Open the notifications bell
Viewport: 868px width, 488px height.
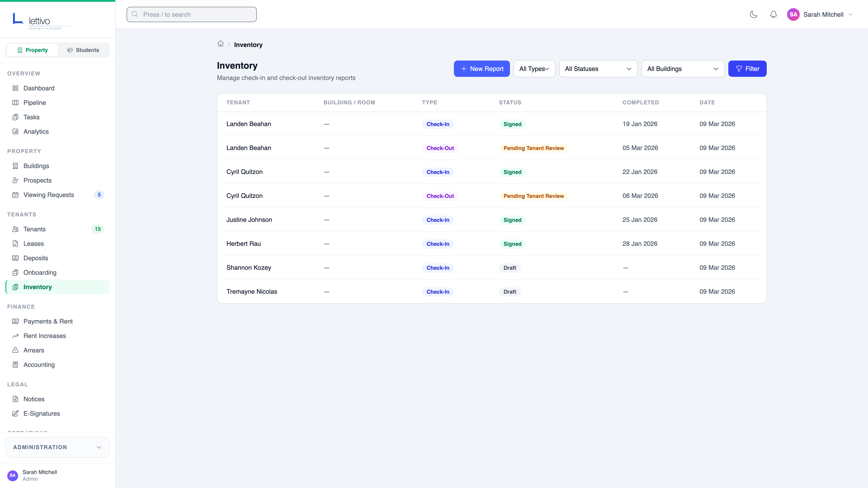coord(773,14)
